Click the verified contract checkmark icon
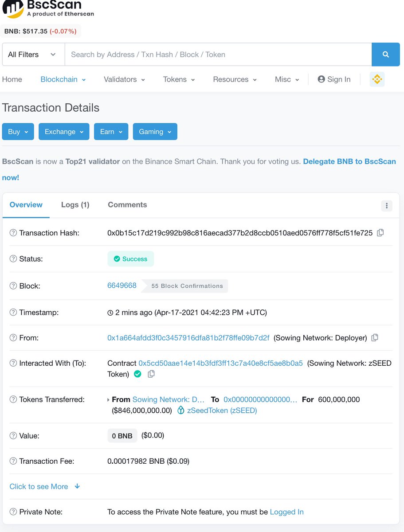Image resolution: width=404 pixels, height=532 pixels. pyautogui.click(x=137, y=374)
